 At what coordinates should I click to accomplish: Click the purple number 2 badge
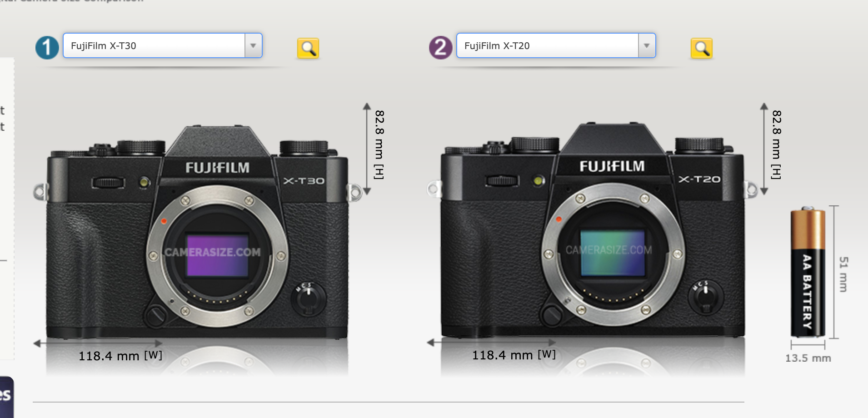pos(440,48)
